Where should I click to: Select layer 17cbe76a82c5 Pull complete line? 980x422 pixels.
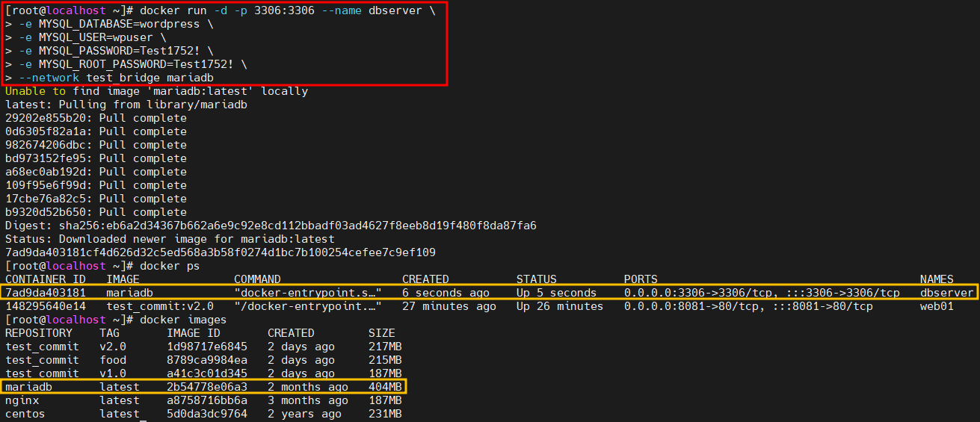click(x=96, y=199)
